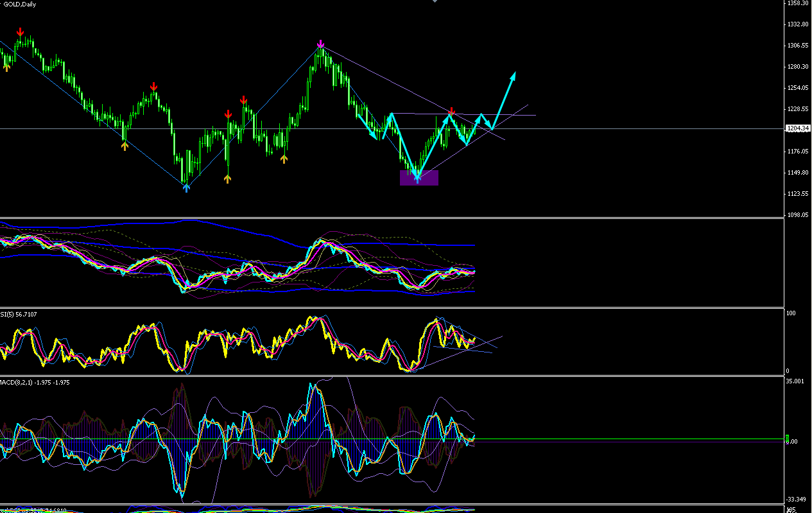Viewport: 812px width, 513px height.
Task: Click the 1098.05 price scale label
Action: [x=798, y=215]
